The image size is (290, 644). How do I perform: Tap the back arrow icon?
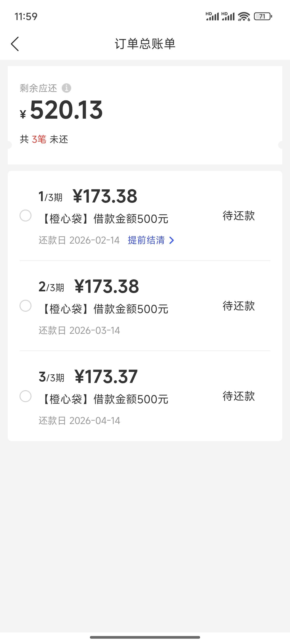[x=15, y=44]
